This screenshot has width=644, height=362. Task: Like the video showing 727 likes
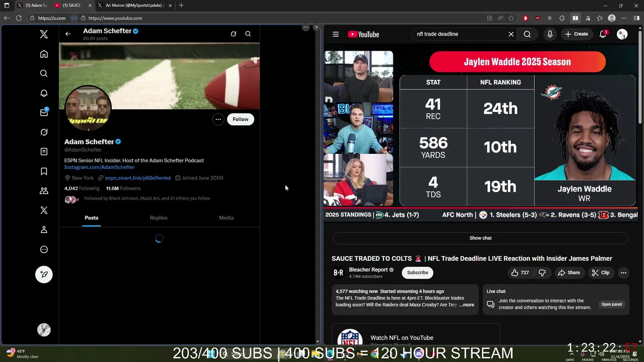point(520,273)
